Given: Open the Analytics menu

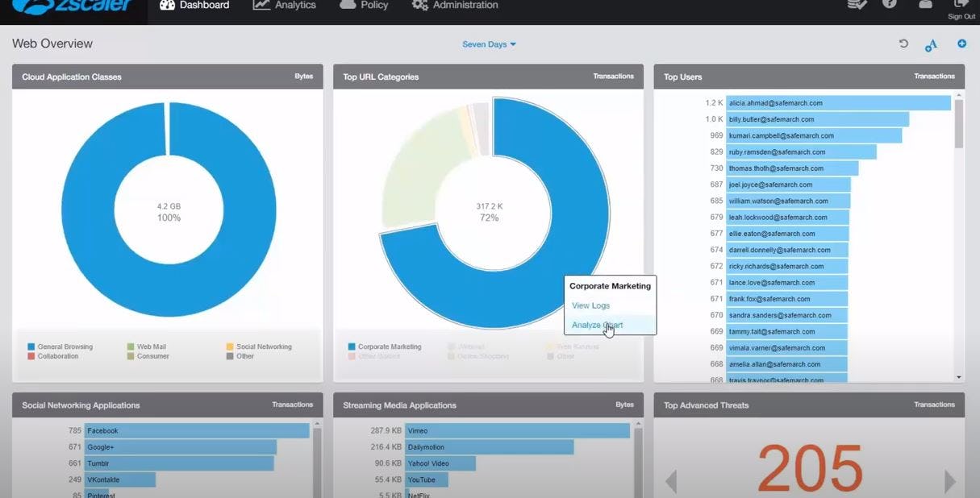Looking at the screenshot, I should pyautogui.click(x=284, y=6).
